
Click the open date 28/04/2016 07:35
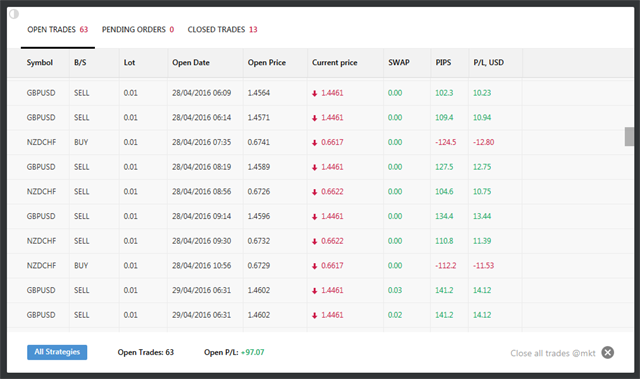(201, 142)
